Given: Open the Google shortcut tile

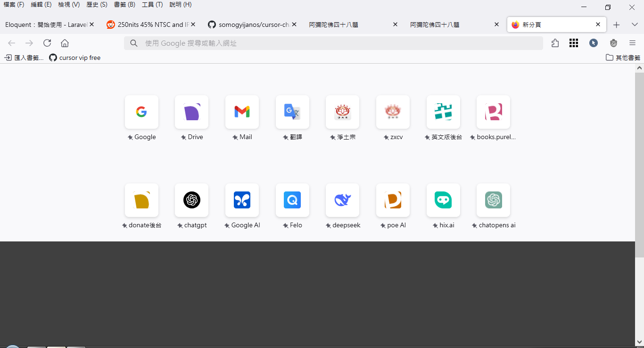Looking at the screenshot, I should point(141,112).
